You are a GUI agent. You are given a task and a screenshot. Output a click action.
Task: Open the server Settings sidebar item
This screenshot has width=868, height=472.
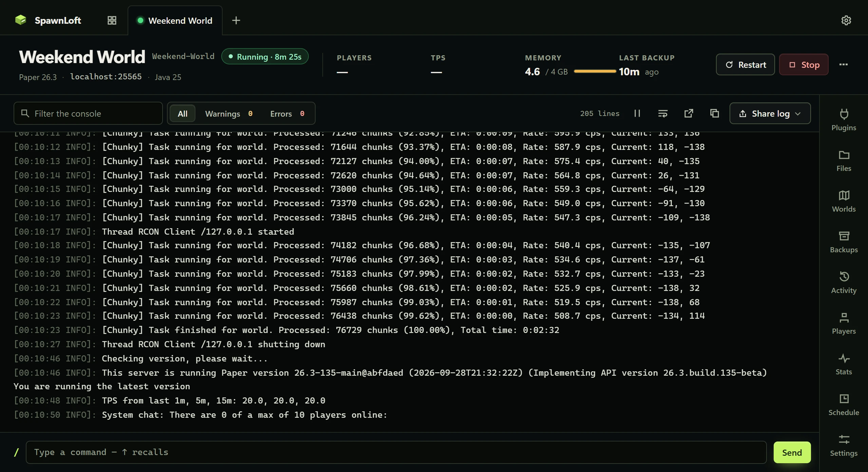click(x=844, y=445)
